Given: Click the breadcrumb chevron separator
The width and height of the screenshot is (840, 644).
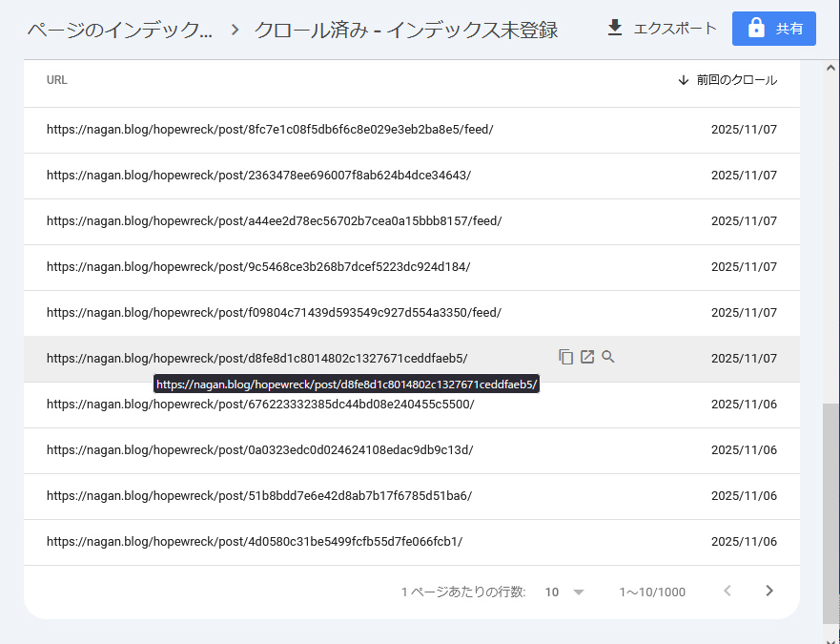Looking at the screenshot, I should [x=236, y=30].
